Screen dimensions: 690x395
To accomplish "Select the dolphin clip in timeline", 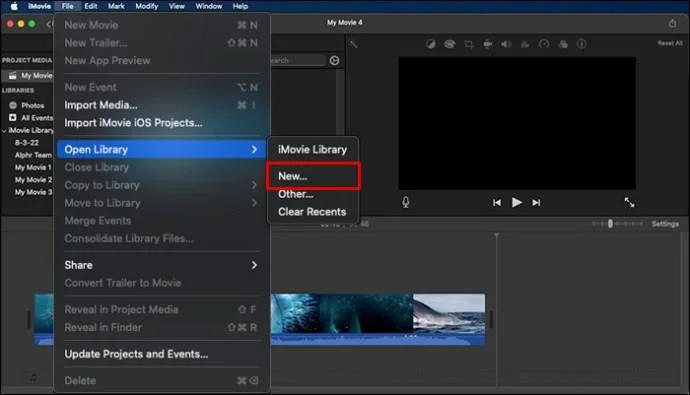I will pos(449,319).
